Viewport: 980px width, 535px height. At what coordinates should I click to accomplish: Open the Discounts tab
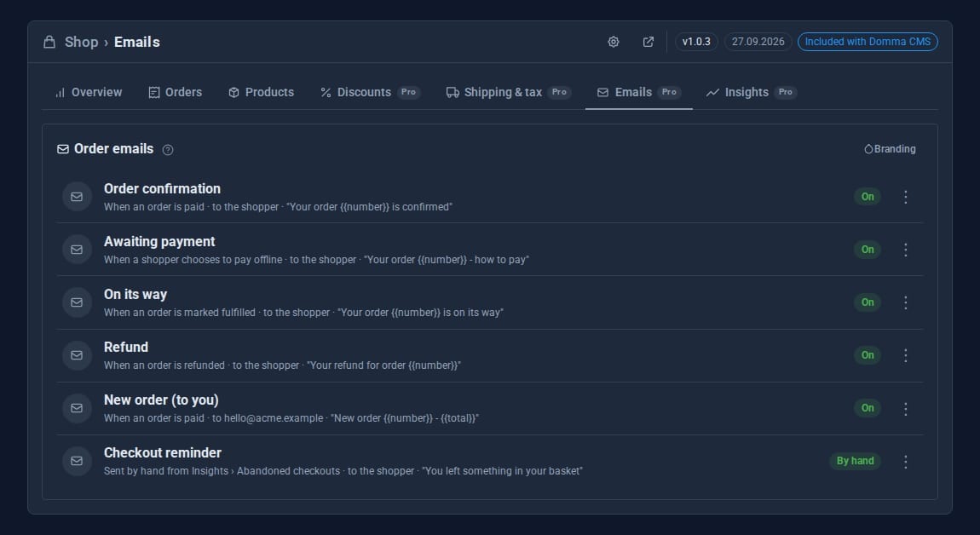tap(370, 93)
